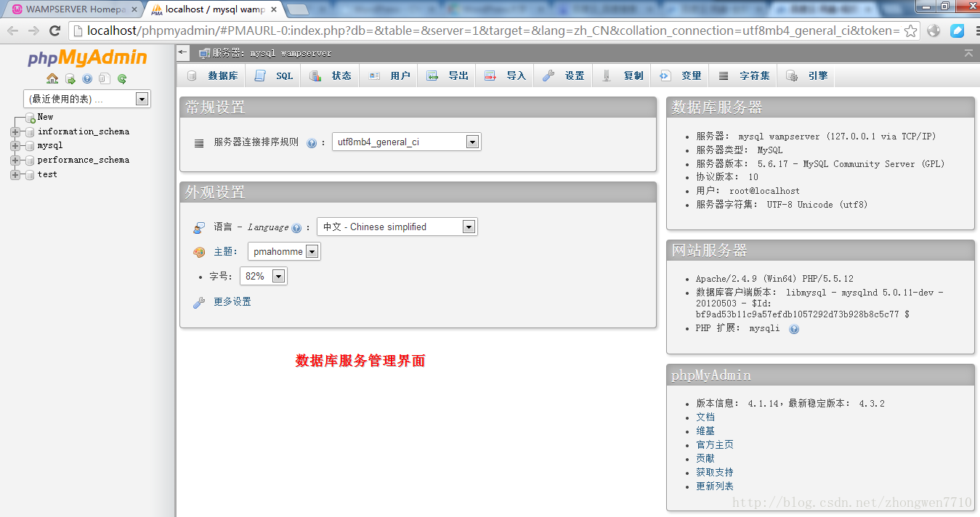
Task: Click the Home icon under the phpMyAdmin logo
Action: click(52, 78)
